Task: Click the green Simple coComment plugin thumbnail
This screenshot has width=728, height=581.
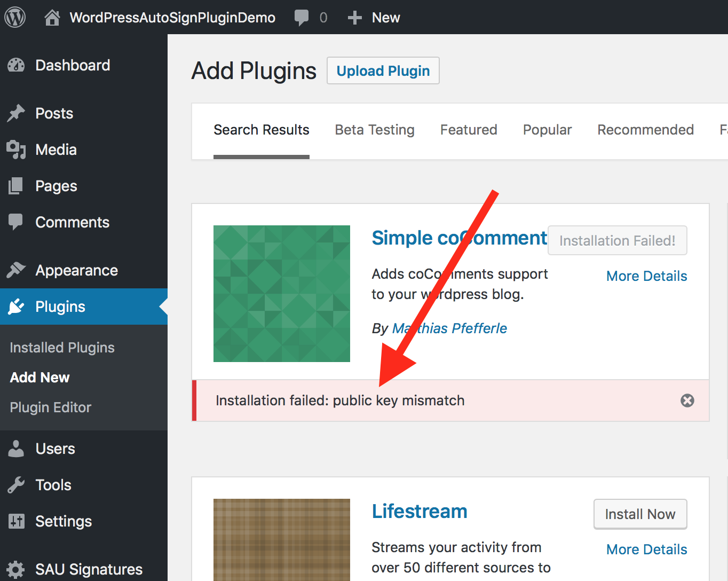Action: pos(282,294)
